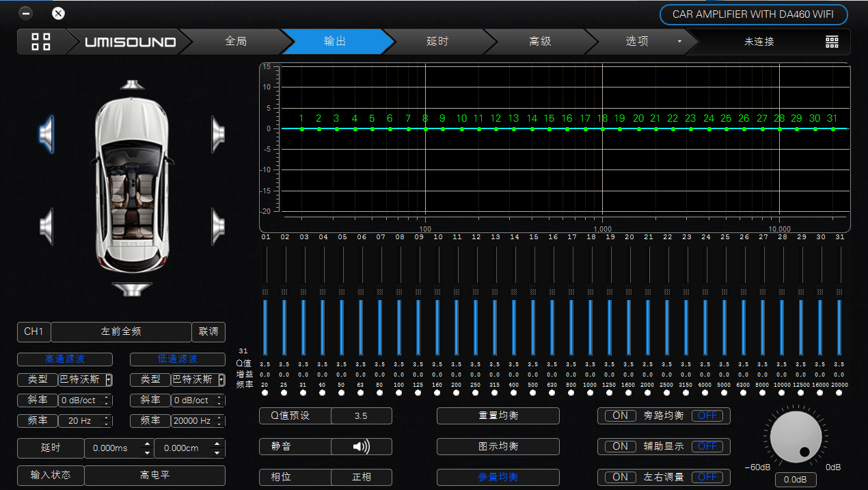Open the keypad icon beside 未连接
This screenshot has width=868, height=490.
click(x=832, y=42)
